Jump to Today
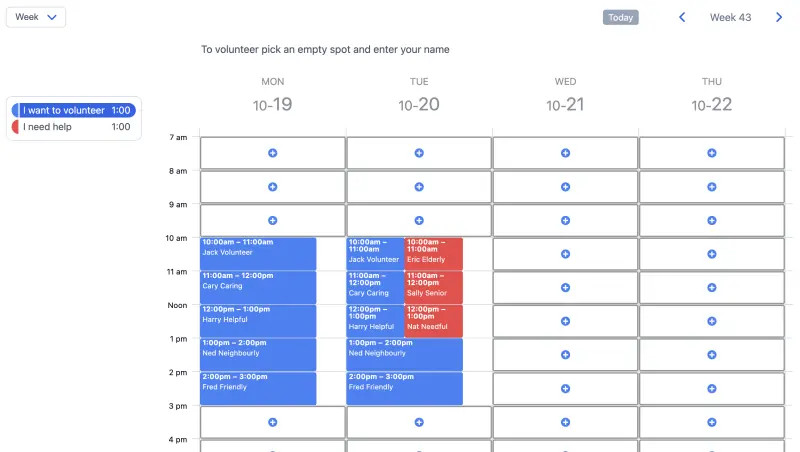The height and width of the screenshot is (452, 800). pyautogui.click(x=620, y=17)
